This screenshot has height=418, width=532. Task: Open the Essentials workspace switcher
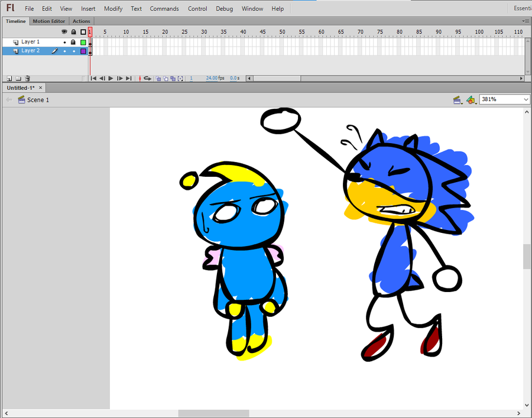pyautogui.click(x=523, y=8)
